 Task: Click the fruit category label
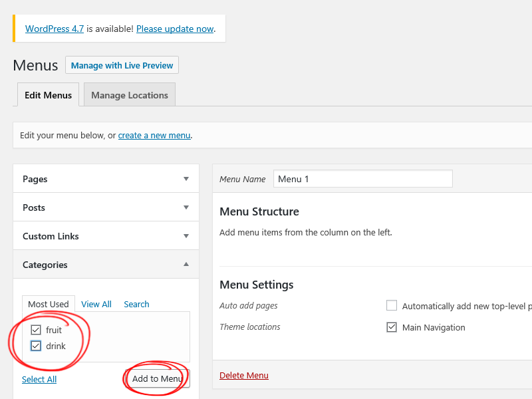click(54, 330)
